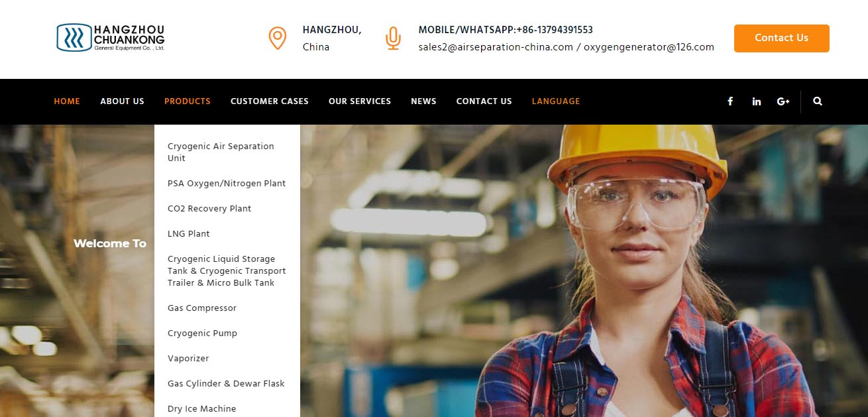Select Gas Cylinder & Dewar Flask

[x=227, y=384]
